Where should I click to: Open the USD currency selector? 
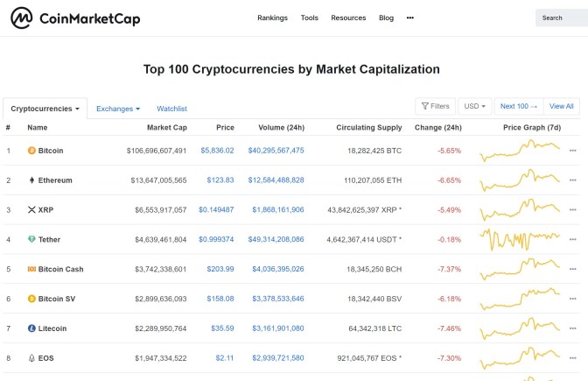coord(475,106)
